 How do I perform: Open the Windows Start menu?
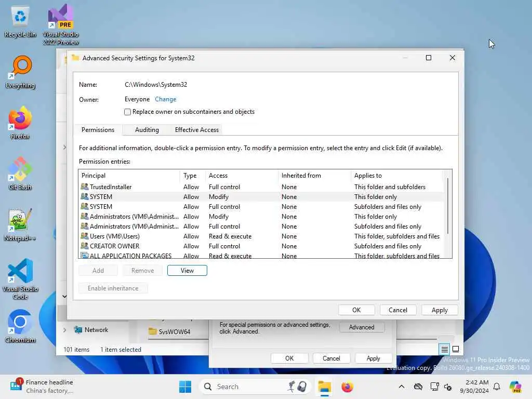(185, 387)
